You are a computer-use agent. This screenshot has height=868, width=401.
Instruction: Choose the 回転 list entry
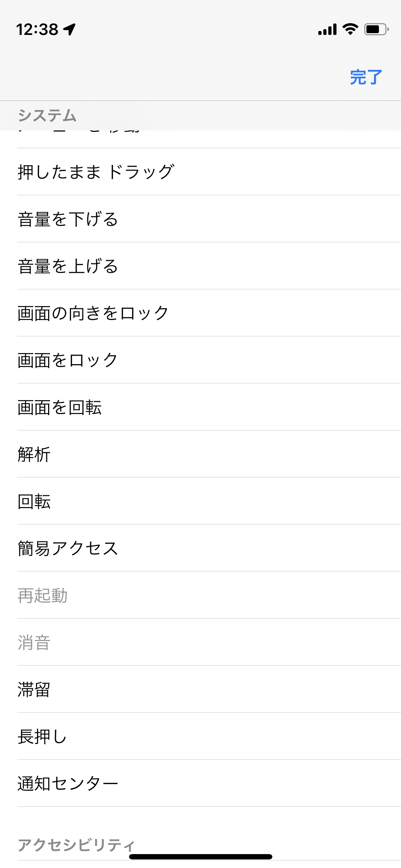coord(34,501)
